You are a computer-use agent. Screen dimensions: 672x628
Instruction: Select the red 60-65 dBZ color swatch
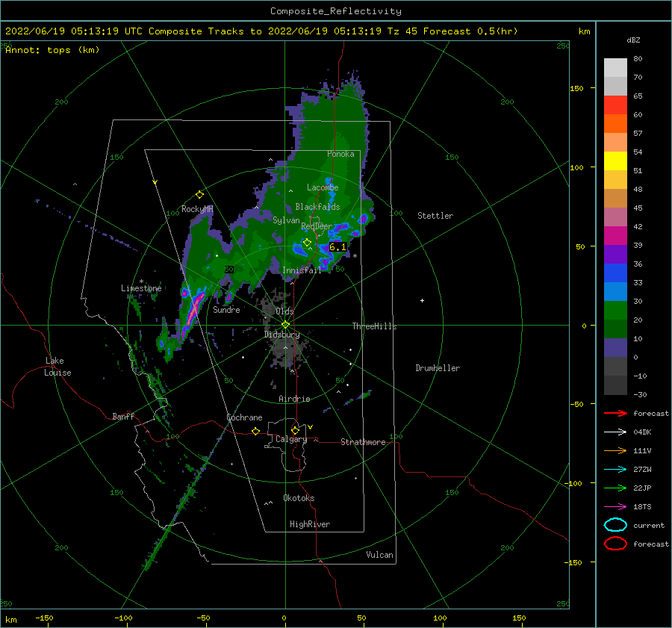(x=615, y=105)
